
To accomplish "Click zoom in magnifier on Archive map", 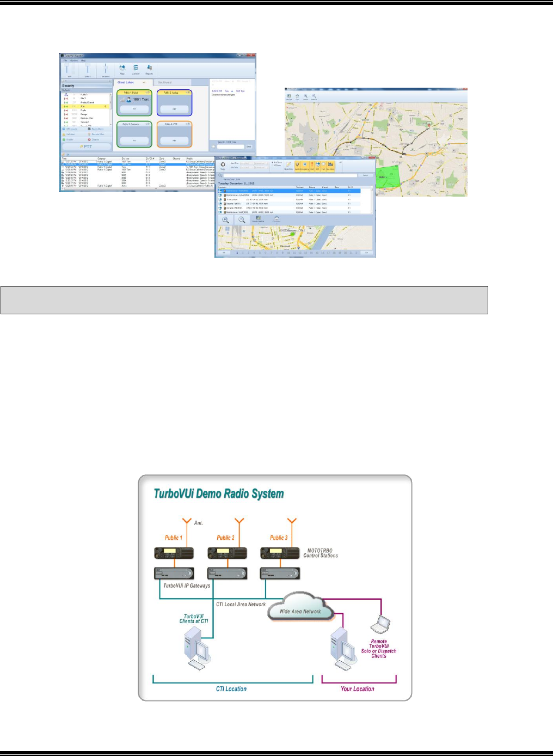I will point(225,220).
